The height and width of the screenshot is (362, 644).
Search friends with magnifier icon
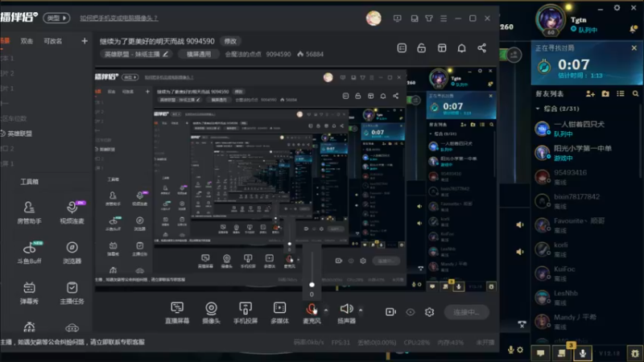[635, 94]
